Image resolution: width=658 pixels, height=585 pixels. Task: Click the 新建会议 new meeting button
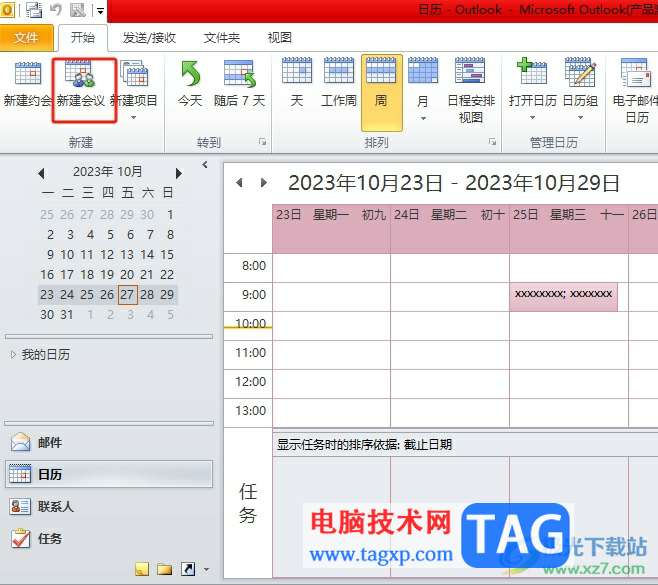click(x=81, y=84)
